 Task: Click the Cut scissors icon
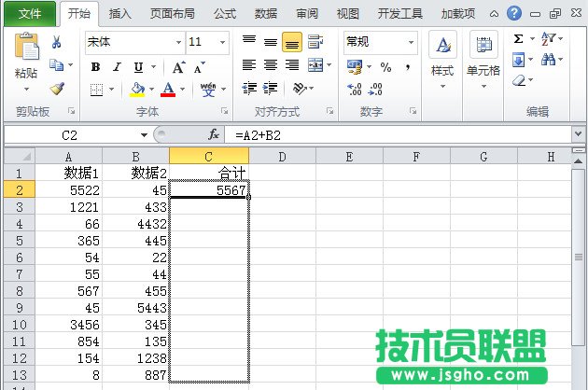pyautogui.click(x=56, y=42)
